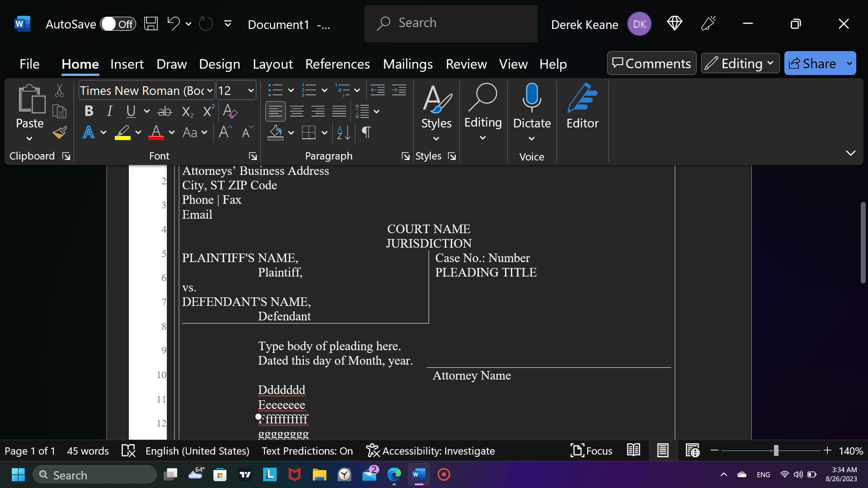This screenshot has width=868, height=488.
Task: Toggle Bold formatting
Action: pos(89,111)
